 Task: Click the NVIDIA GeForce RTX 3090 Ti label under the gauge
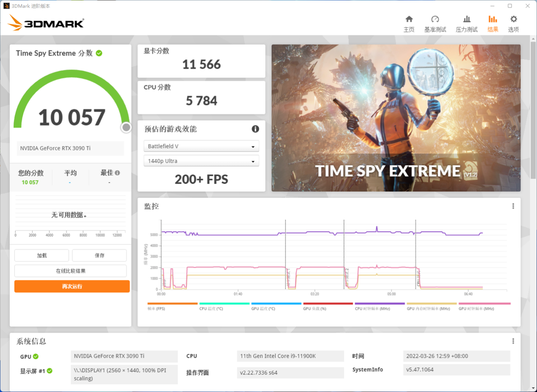[71, 148]
